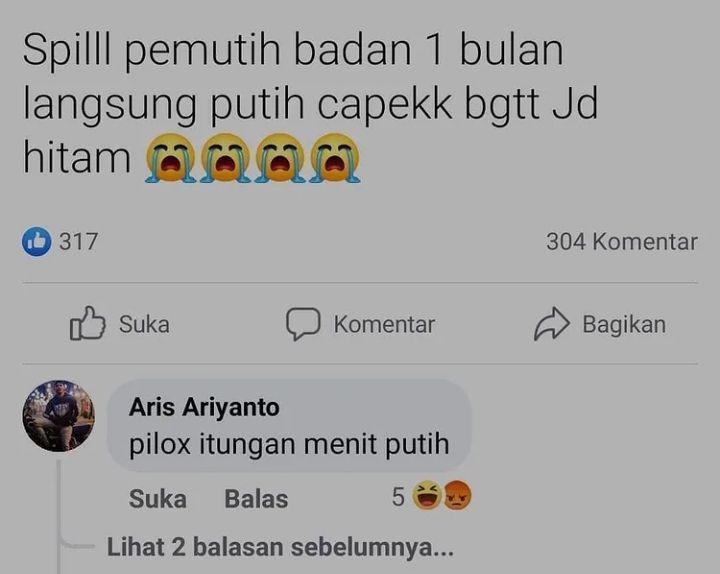This screenshot has height=574, width=720.
Task: Tap the last crying emoji in the post
Action: 335,158
